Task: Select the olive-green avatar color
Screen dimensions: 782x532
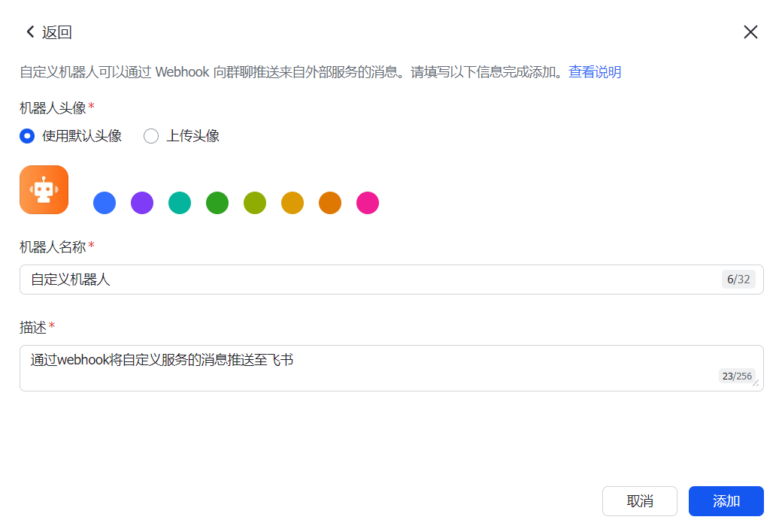Action: pyautogui.click(x=255, y=203)
